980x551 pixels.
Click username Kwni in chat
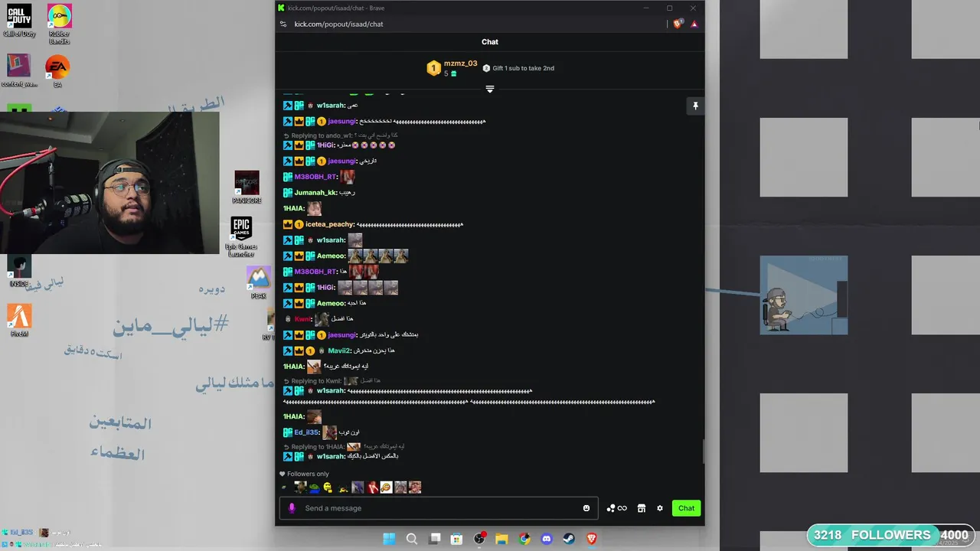point(302,319)
